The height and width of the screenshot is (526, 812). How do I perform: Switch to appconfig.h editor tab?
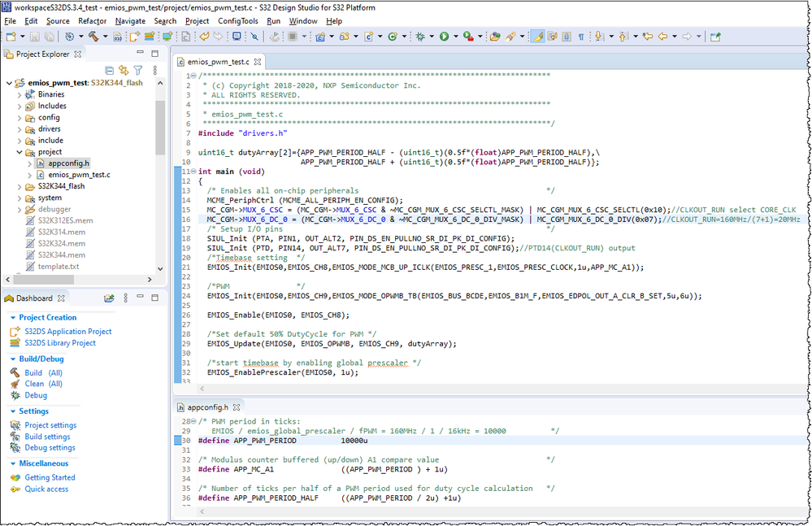207,407
